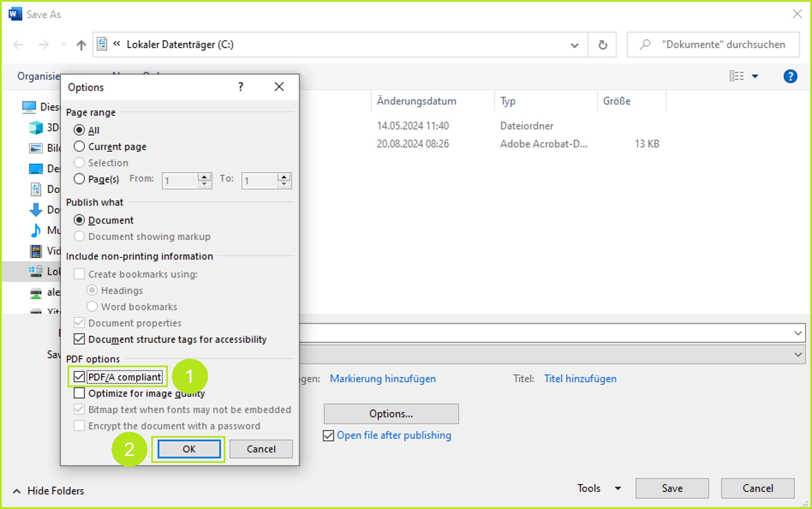The width and height of the screenshot is (812, 509).
Task: Open the view options dropdown arrow
Action: [x=755, y=76]
